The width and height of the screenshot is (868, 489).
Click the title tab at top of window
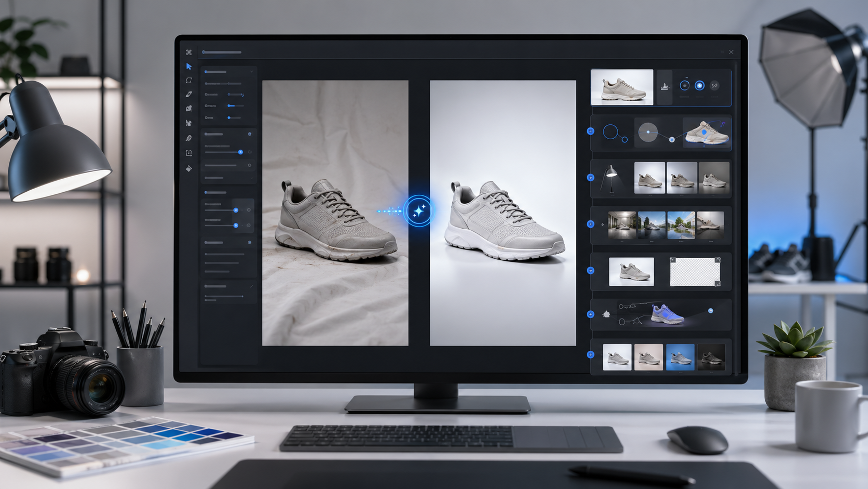click(222, 52)
